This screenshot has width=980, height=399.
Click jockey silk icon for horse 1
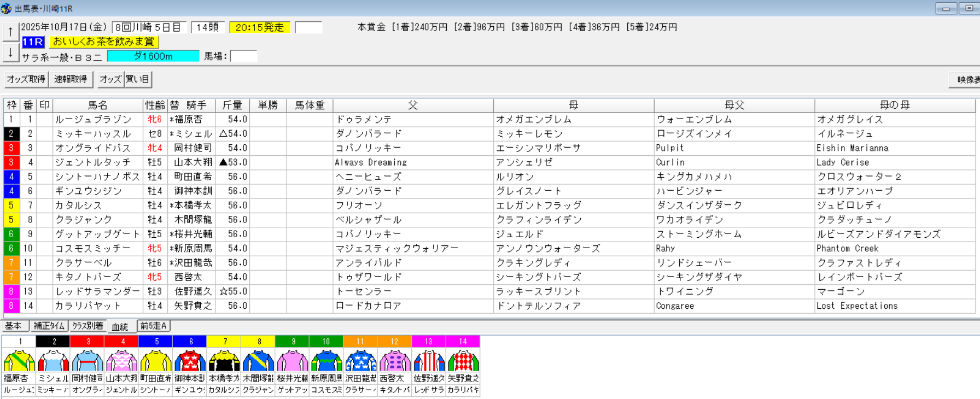point(19,361)
